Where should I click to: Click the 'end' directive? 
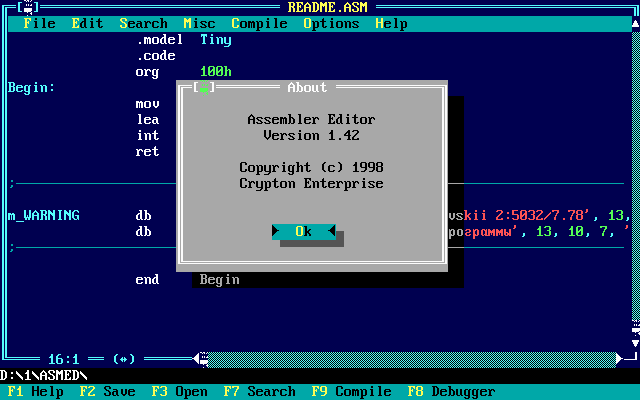coord(147,280)
